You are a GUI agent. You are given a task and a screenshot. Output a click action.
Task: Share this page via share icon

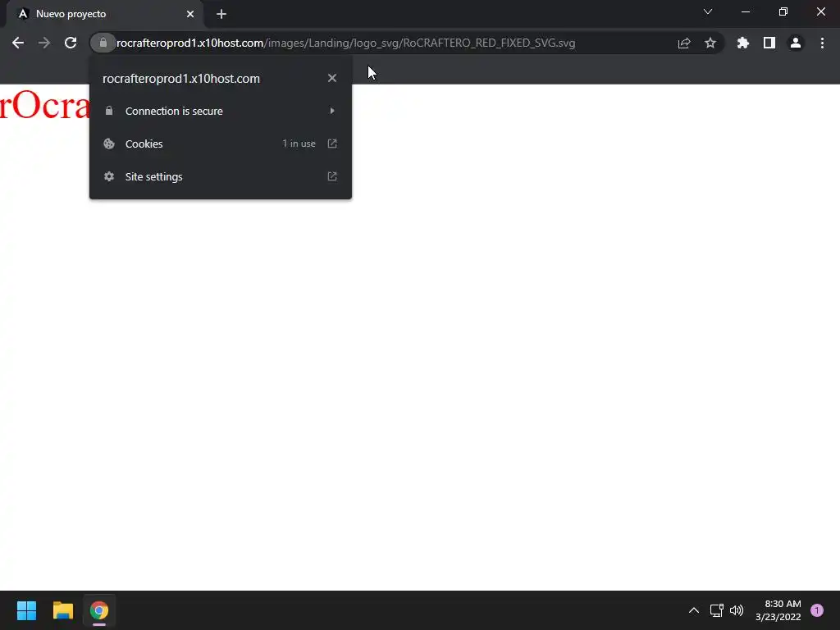click(684, 43)
